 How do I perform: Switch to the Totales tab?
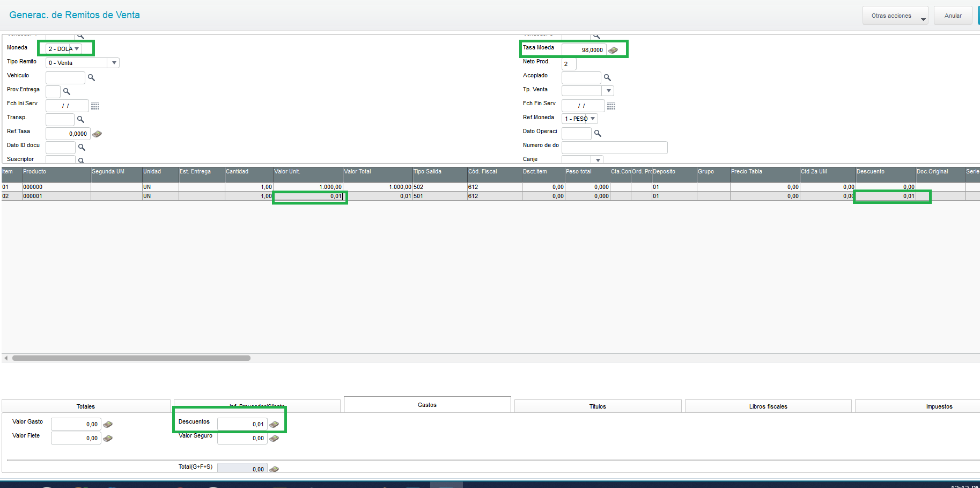pyautogui.click(x=86, y=406)
